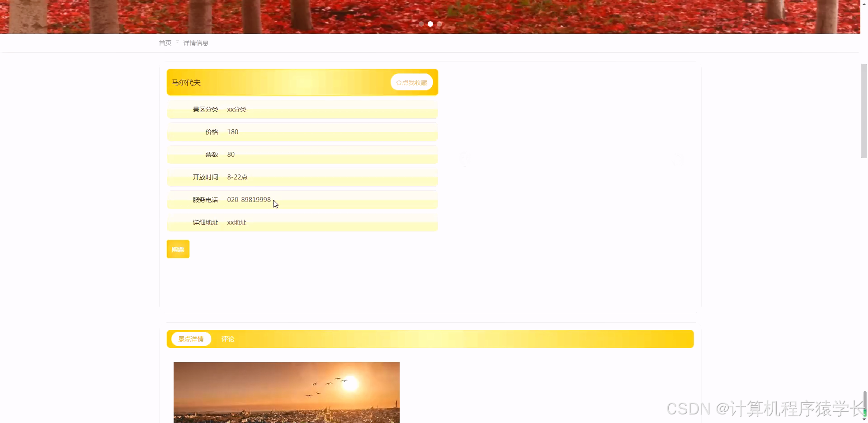Click the 票数 label
This screenshot has width=868, height=423.
click(212, 155)
